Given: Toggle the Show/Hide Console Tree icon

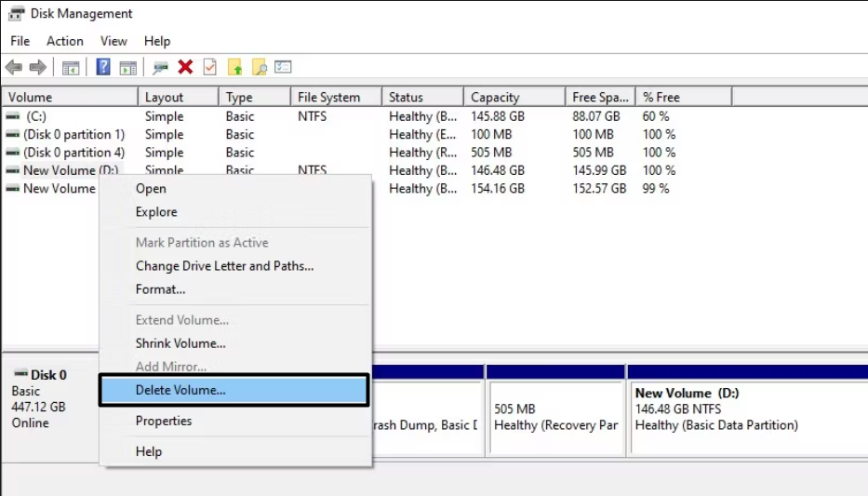Looking at the screenshot, I should [x=70, y=67].
